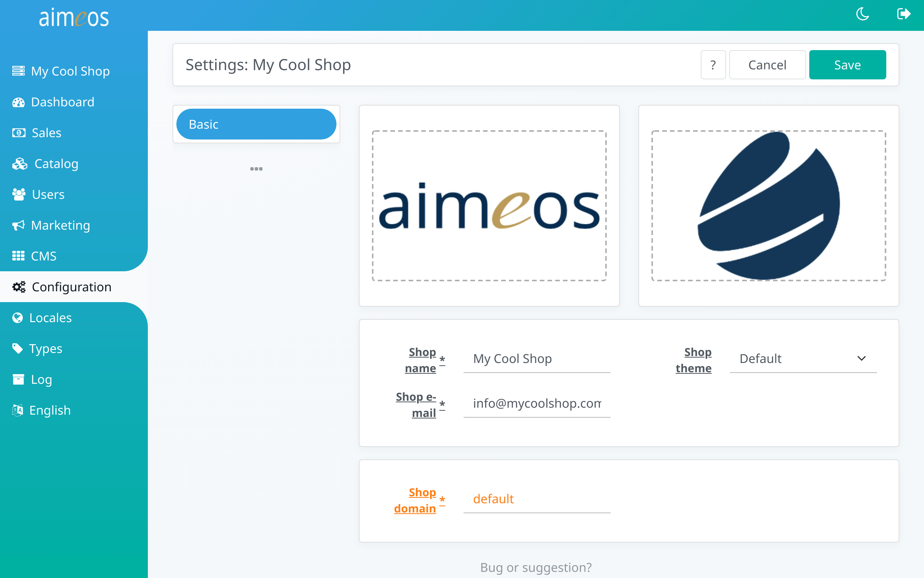Open the CMS menu label
The image size is (924, 578).
[x=44, y=256]
